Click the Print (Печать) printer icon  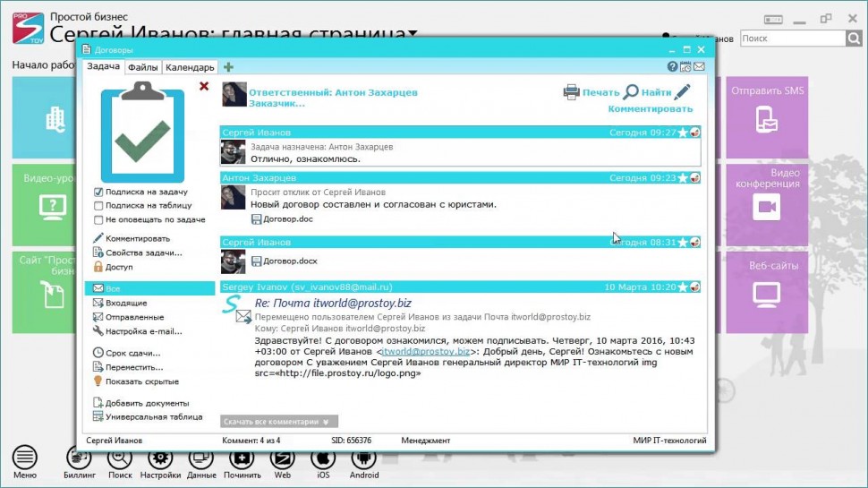point(571,91)
